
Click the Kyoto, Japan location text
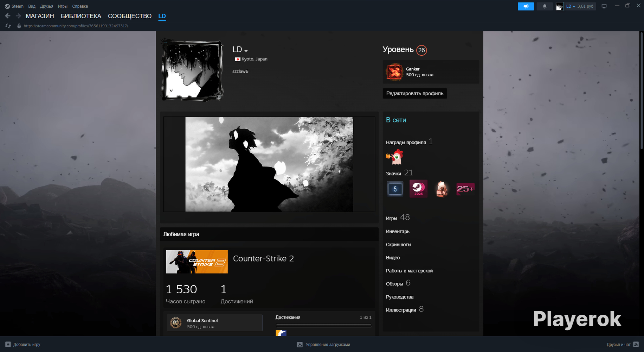[255, 59]
